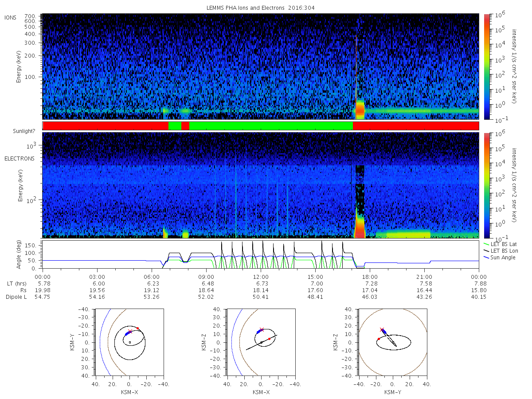Click the long green segment of Sunlight bar
The width and height of the screenshot is (532, 399).
(271, 126)
